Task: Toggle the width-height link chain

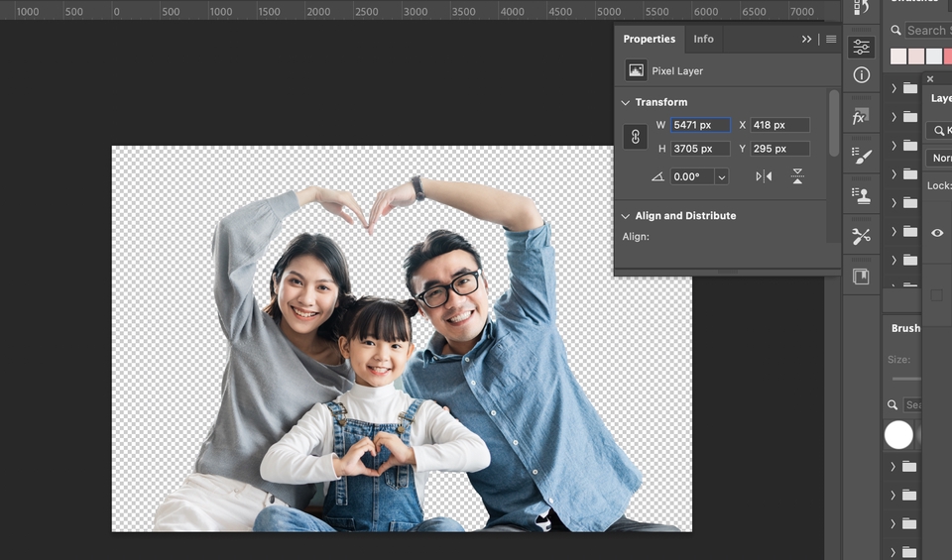Action: pos(635,137)
